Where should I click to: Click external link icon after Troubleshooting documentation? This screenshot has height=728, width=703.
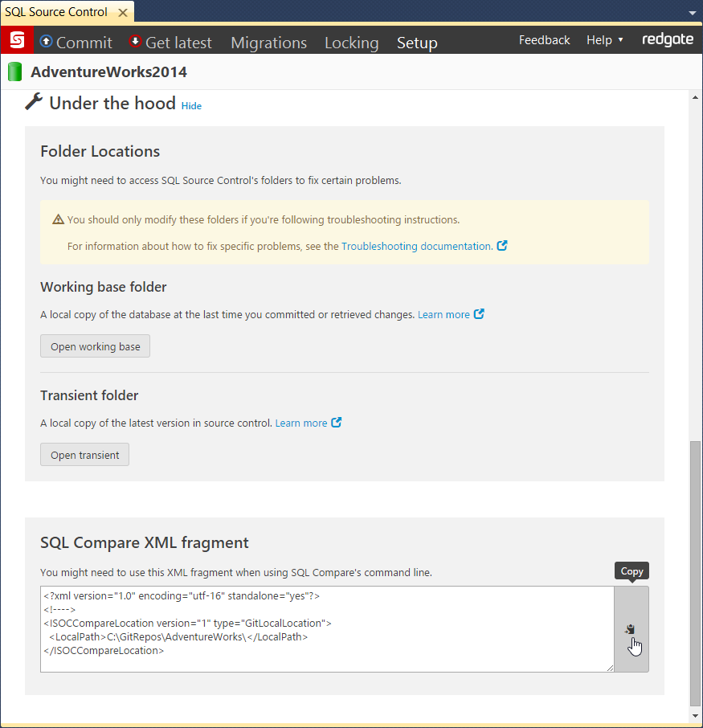point(502,246)
